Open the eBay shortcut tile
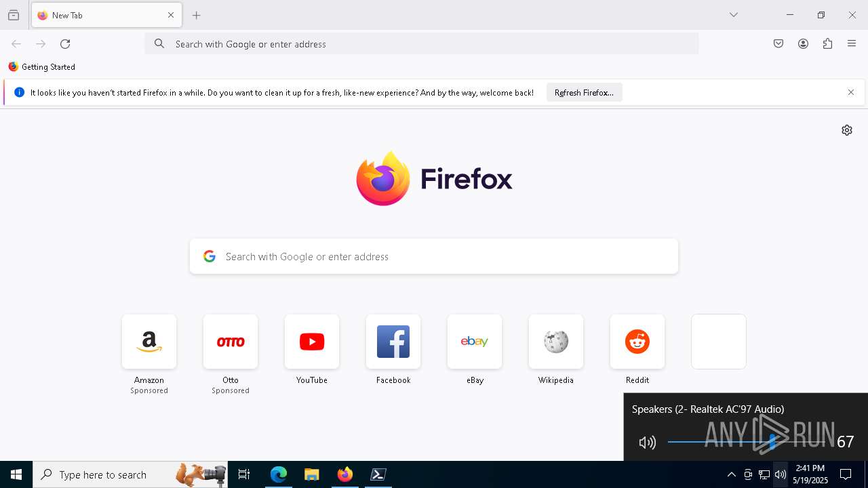 coord(475,342)
